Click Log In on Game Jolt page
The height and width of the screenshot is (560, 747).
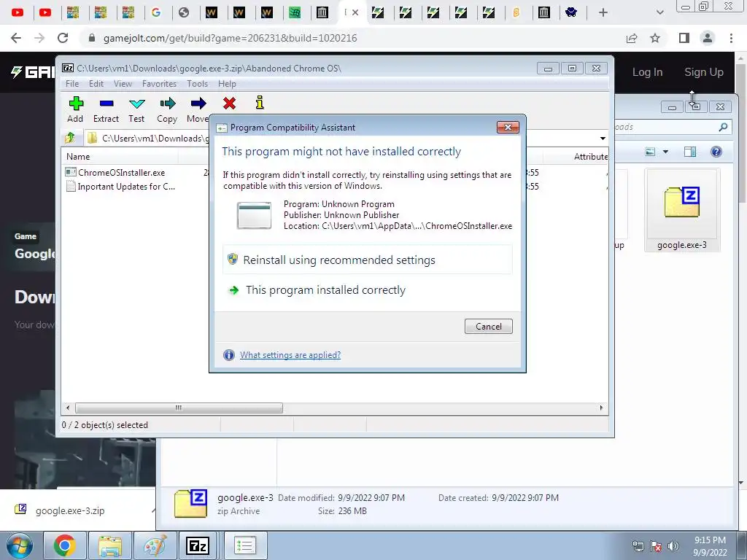click(647, 72)
